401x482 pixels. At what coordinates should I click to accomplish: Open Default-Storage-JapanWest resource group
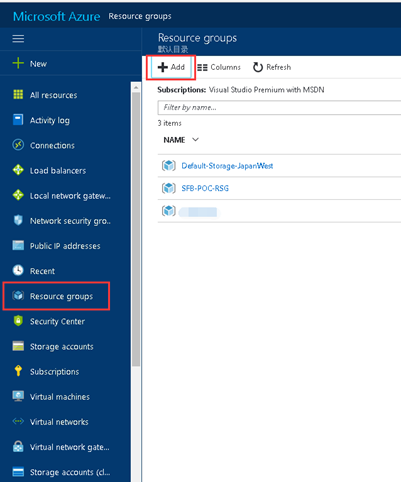pyautogui.click(x=227, y=166)
